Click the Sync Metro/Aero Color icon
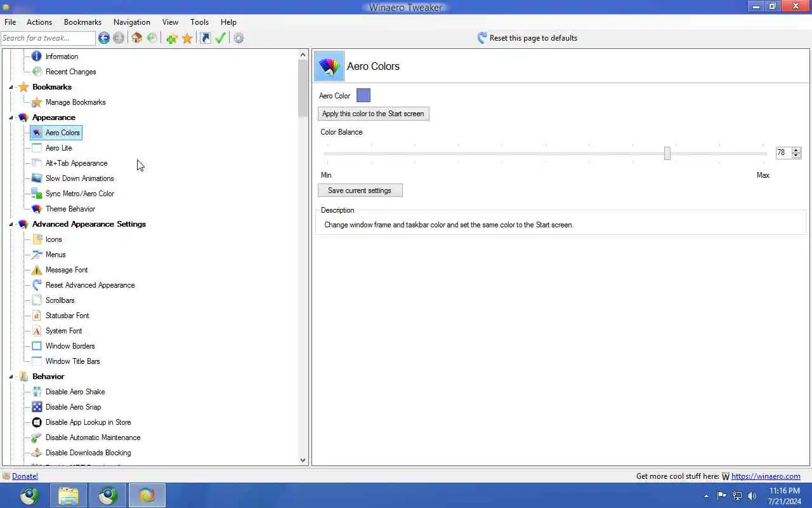This screenshot has height=508, width=812. click(x=37, y=194)
